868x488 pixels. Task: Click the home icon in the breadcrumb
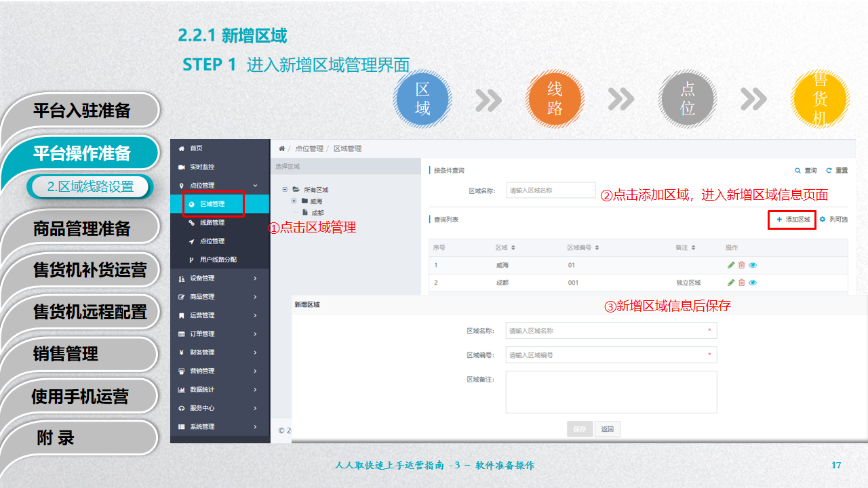tap(281, 148)
